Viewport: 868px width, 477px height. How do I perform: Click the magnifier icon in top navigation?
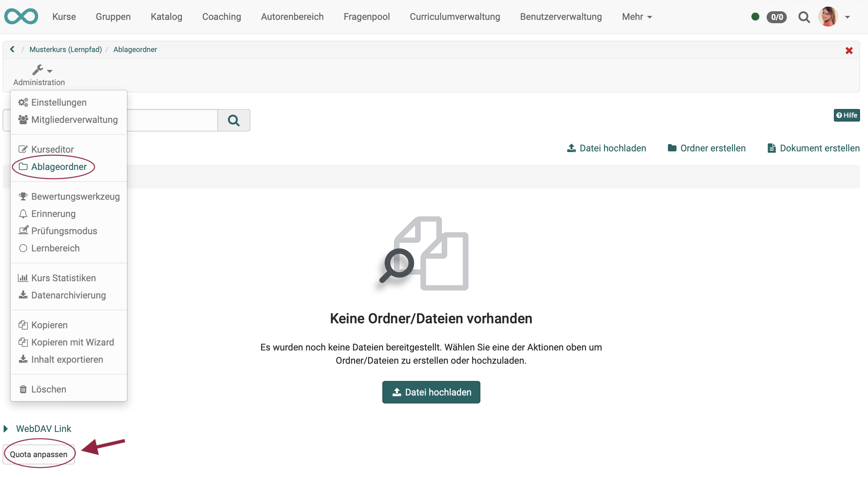click(x=804, y=17)
